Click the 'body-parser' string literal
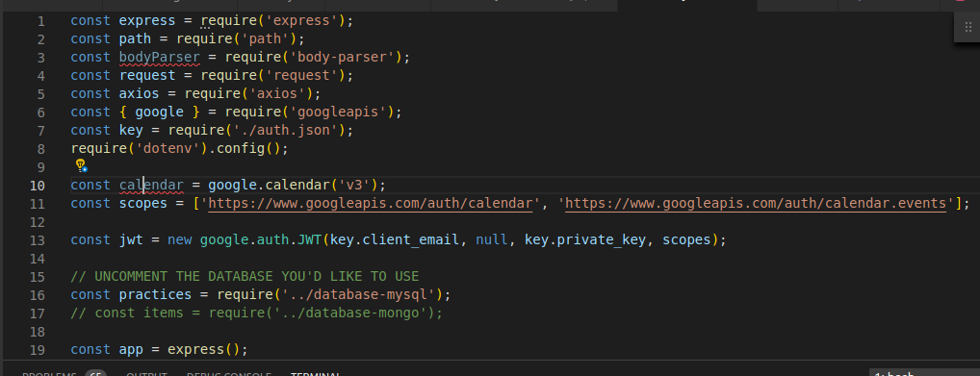The image size is (980, 376). point(343,58)
